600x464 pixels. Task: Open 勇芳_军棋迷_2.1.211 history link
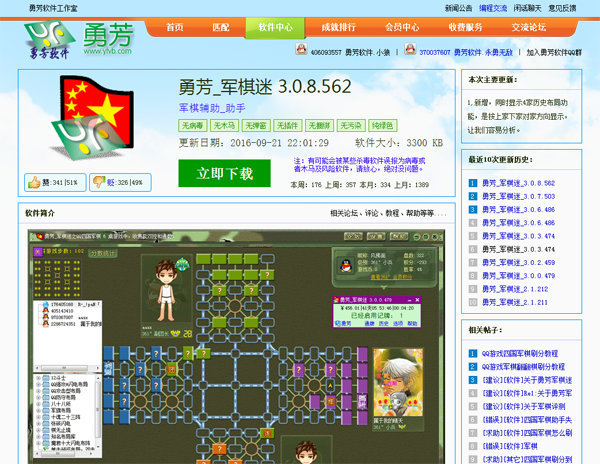[515, 302]
